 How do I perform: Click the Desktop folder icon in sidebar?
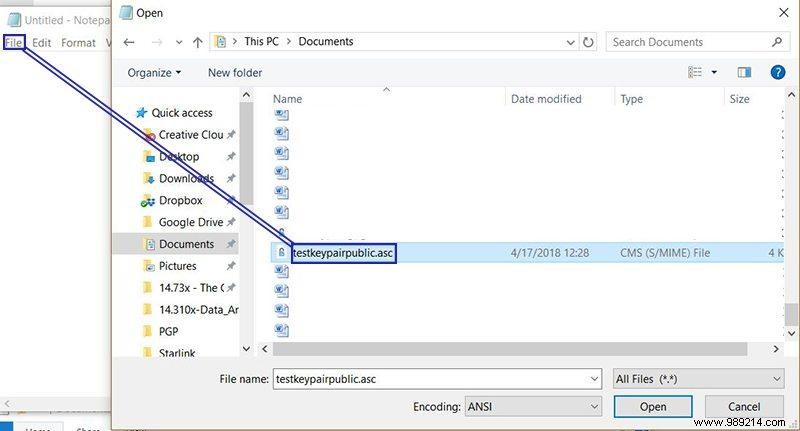pyautogui.click(x=148, y=157)
